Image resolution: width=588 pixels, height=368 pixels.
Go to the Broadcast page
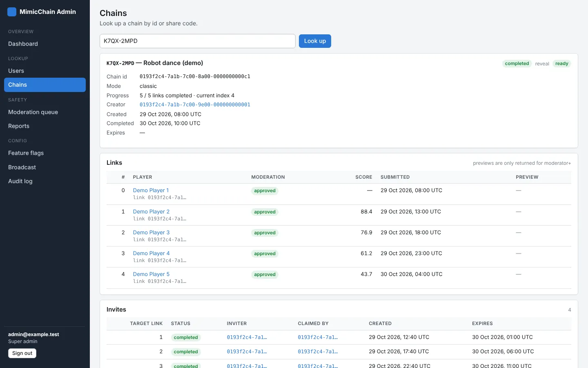tap(45, 167)
